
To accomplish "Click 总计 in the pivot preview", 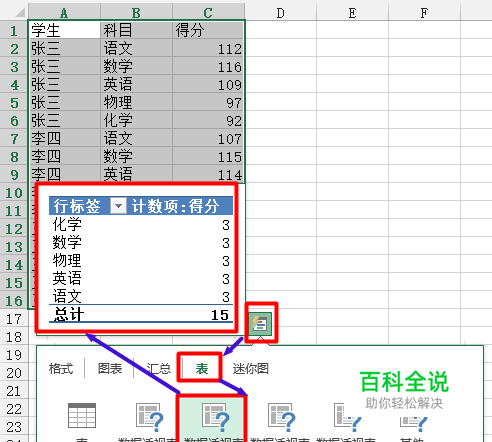I will pyautogui.click(x=69, y=314).
